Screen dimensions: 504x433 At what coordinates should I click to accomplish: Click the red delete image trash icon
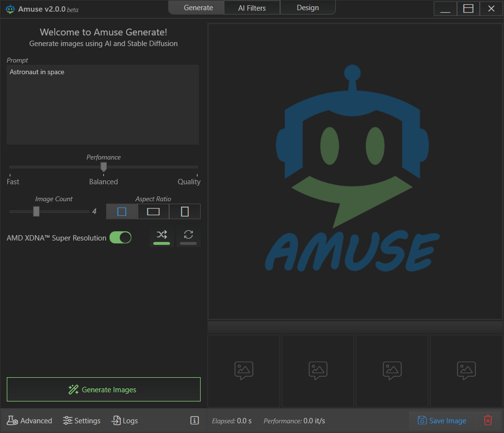click(x=488, y=420)
